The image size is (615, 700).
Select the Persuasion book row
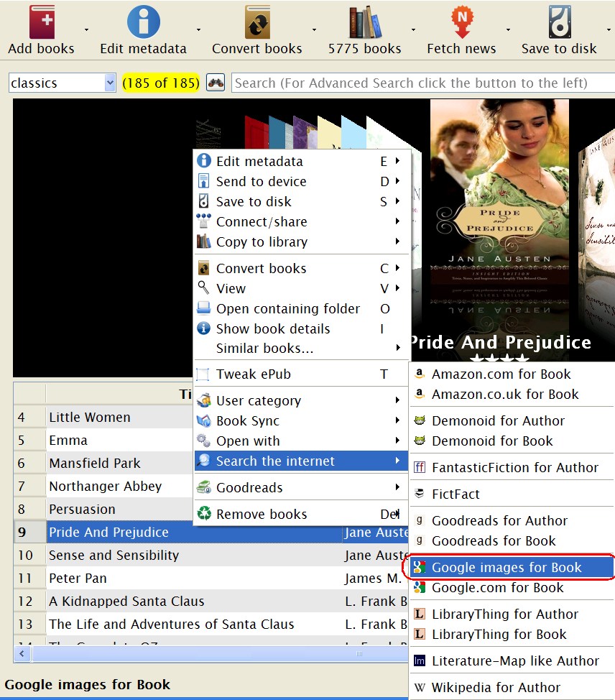point(103,509)
